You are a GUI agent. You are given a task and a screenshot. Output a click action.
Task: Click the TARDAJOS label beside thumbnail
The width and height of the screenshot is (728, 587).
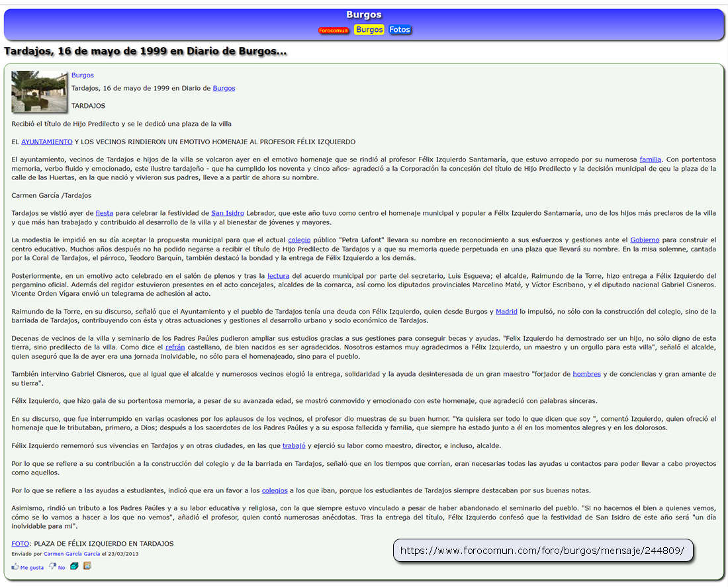[x=88, y=106]
